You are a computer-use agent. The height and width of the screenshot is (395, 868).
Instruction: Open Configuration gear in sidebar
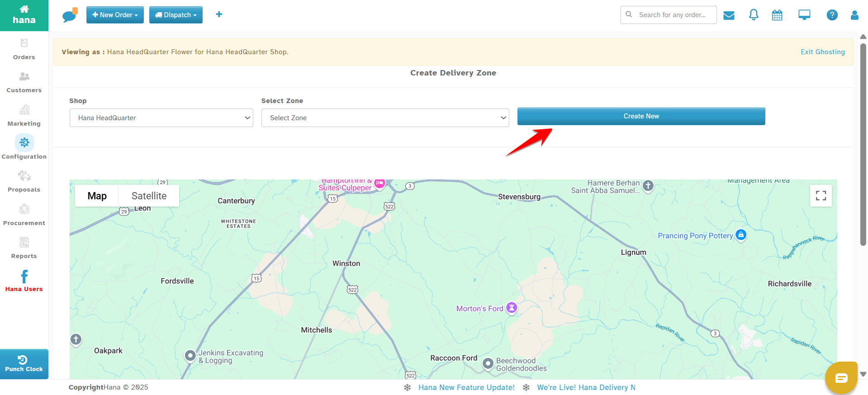(24, 147)
